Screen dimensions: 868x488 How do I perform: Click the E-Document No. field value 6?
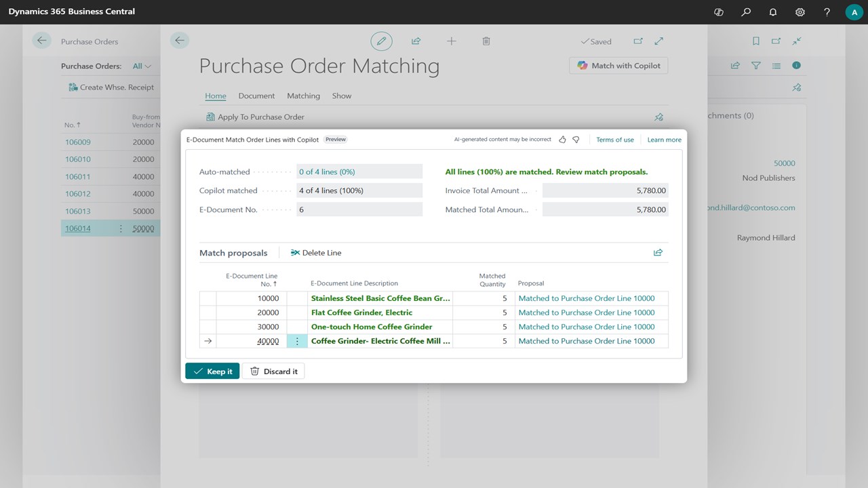pyautogui.click(x=359, y=209)
